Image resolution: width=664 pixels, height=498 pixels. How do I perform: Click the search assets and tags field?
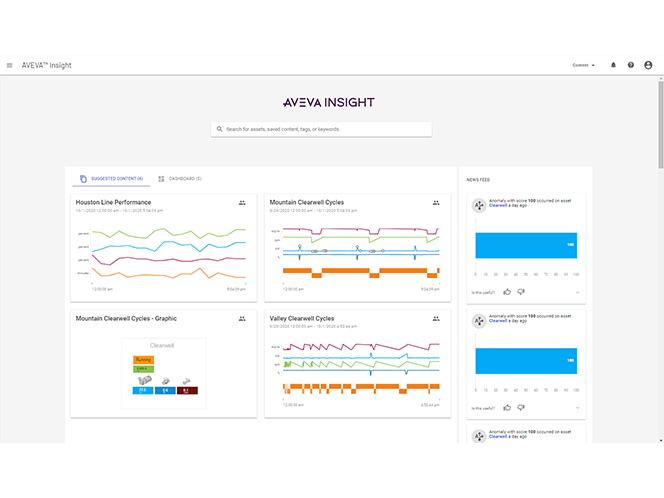click(322, 129)
